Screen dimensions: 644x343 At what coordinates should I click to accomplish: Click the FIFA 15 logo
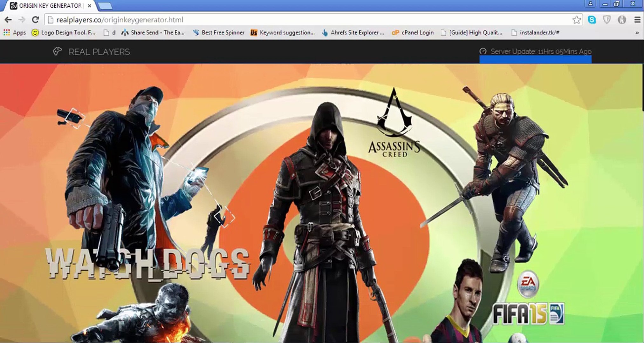click(x=529, y=314)
